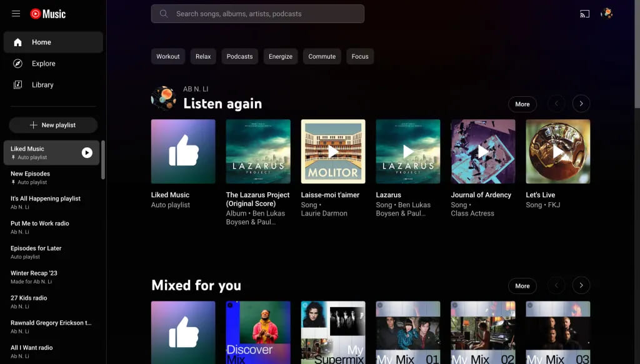Open your profile avatar menu
640x364 pixels.
[606, 12]
